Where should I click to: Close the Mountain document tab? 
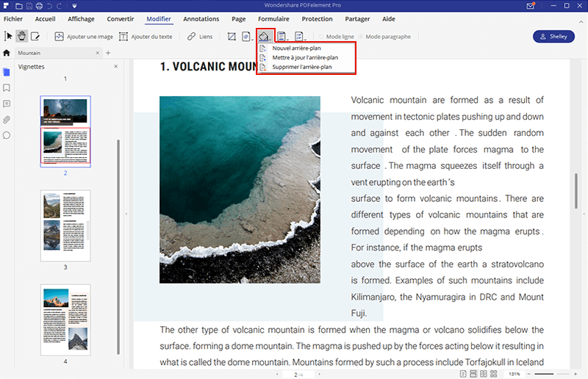click(98, 53)
